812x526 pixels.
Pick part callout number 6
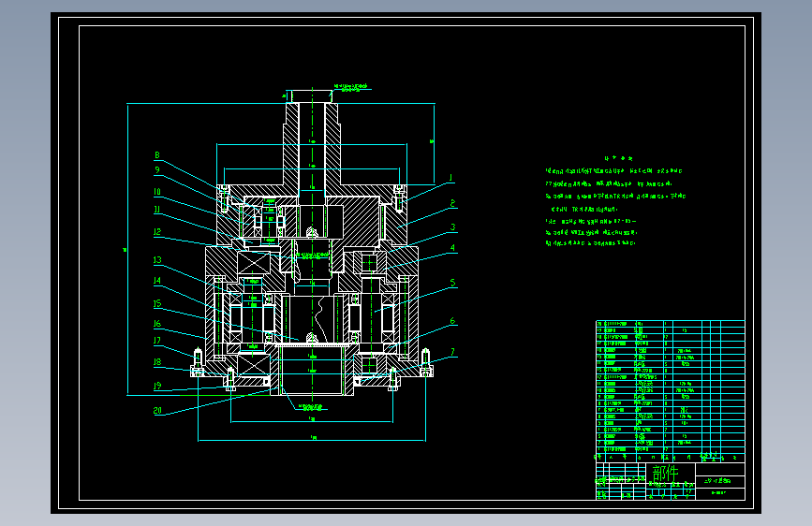point(452,321)
